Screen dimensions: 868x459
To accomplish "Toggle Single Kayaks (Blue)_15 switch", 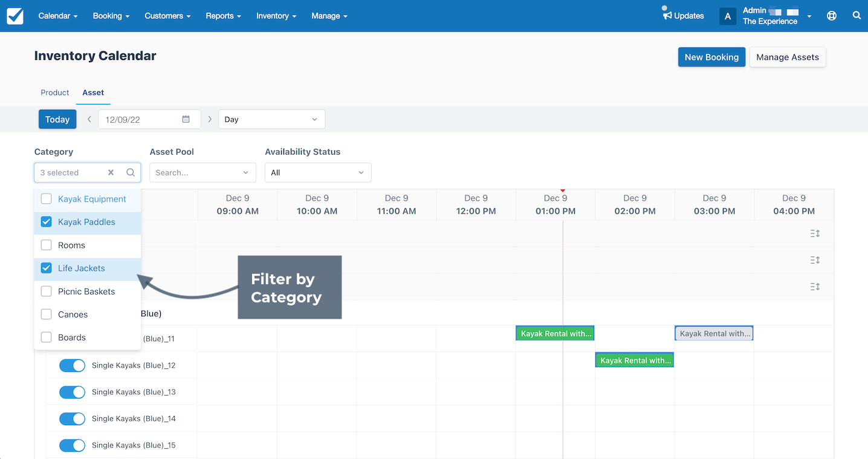I will pyautogui.click(x=72, y=445).
